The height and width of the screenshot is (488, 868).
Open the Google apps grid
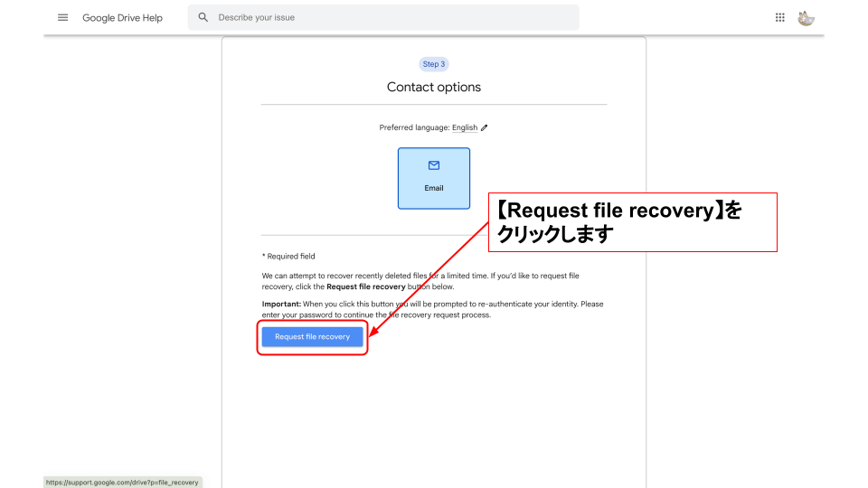[x=780, y=17]
